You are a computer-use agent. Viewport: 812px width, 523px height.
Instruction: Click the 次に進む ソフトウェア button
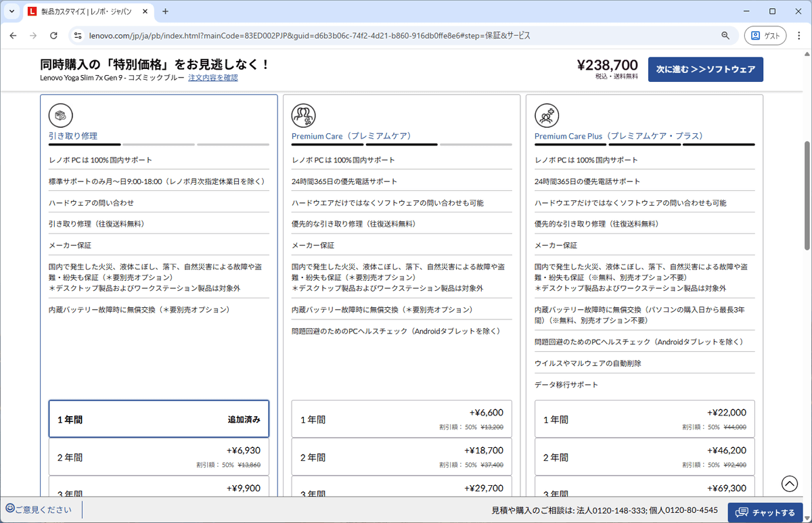[x=705, y=69]
